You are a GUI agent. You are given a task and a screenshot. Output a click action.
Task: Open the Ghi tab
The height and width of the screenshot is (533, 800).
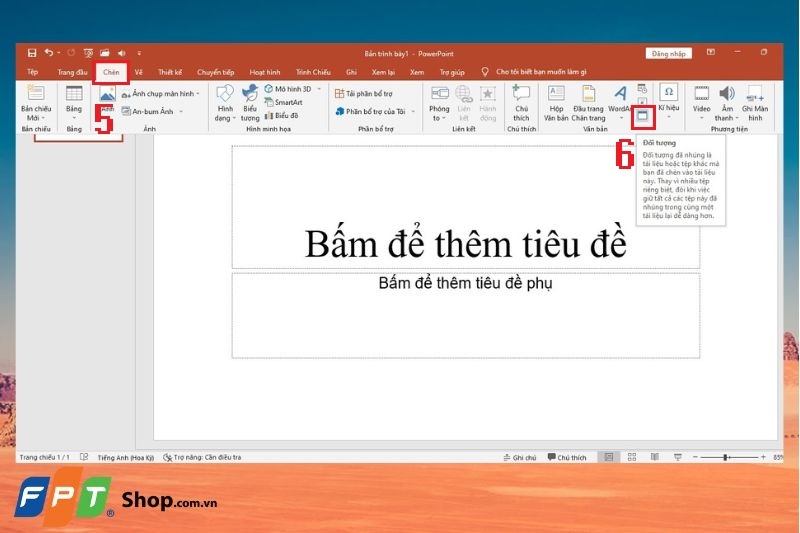pyautogui.click(x=351, y=72)
